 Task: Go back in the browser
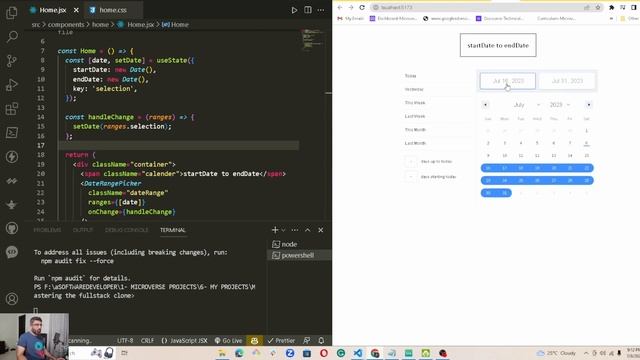pyautogui.click(x=340, y=7)
